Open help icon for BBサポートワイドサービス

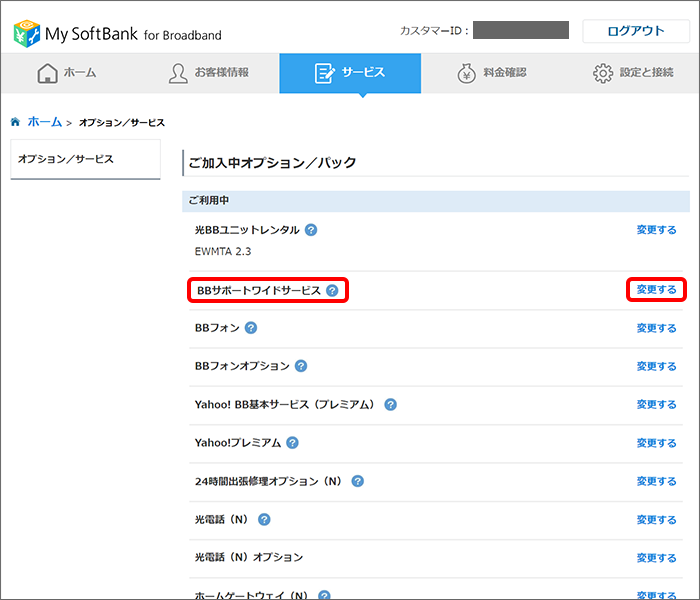(x=332, y=291)
